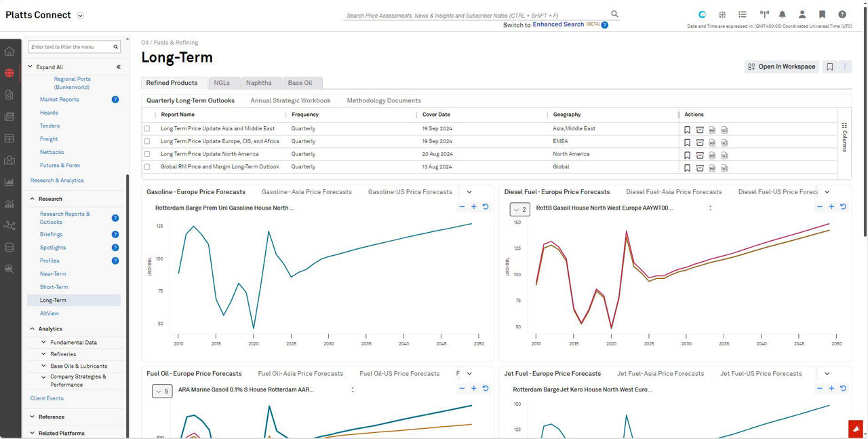
Task: Click the user profile icon
Action: click(802, 14)
